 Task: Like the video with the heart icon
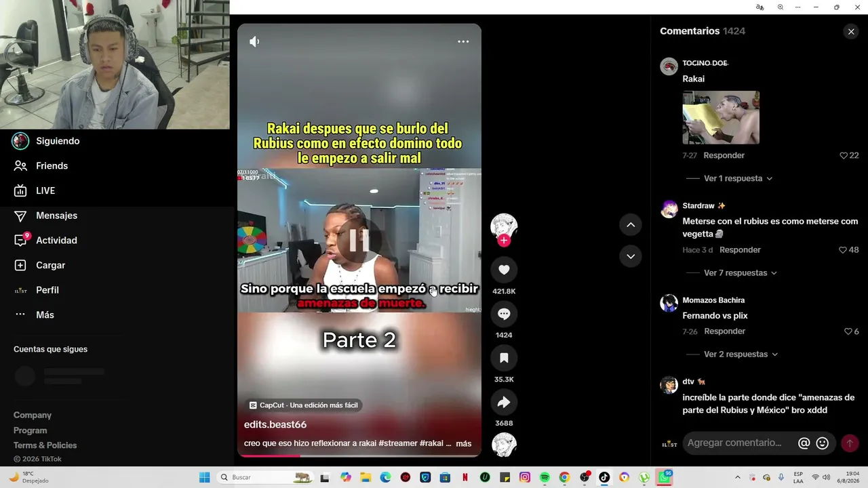point(504,270)
